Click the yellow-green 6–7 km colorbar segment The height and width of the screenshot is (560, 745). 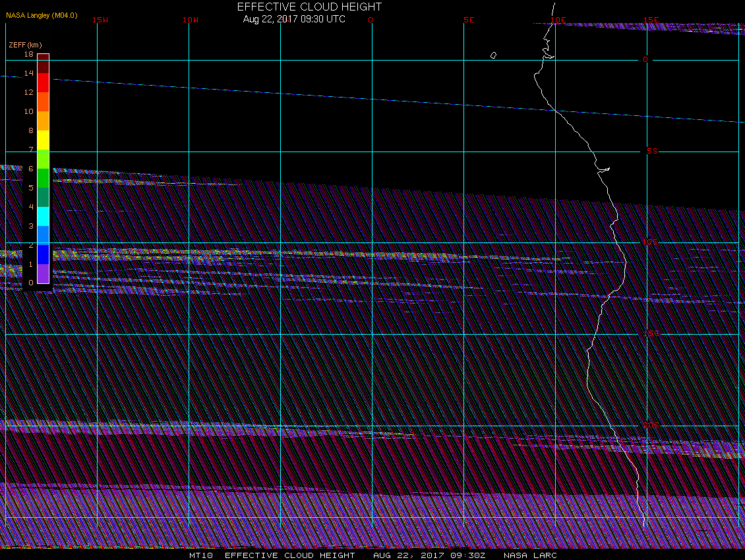point(44,159)
